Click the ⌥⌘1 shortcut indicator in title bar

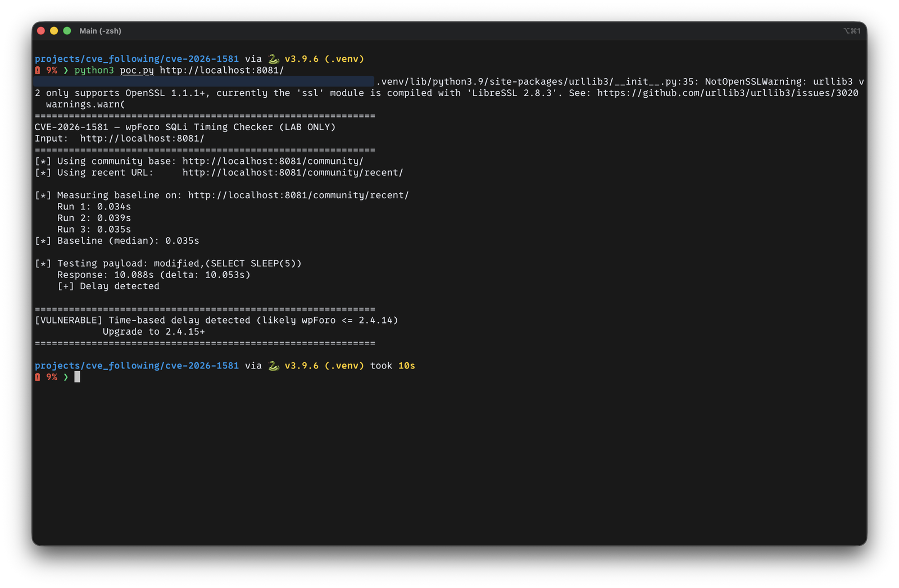[x=852, y=31]
